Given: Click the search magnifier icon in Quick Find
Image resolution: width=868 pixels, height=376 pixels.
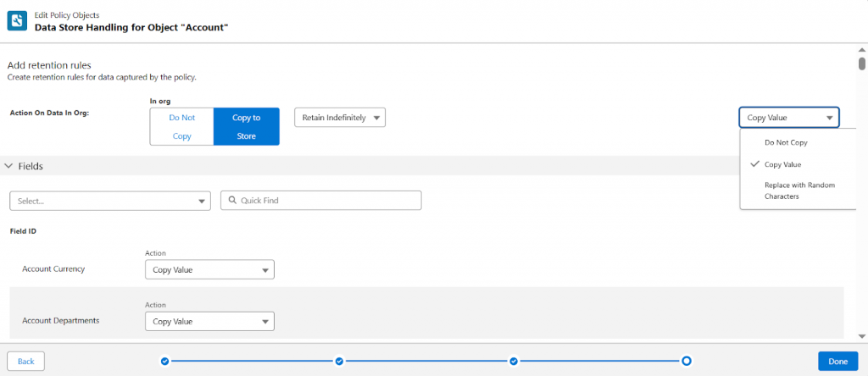Looking at the screenshot, I should (231, 201).
